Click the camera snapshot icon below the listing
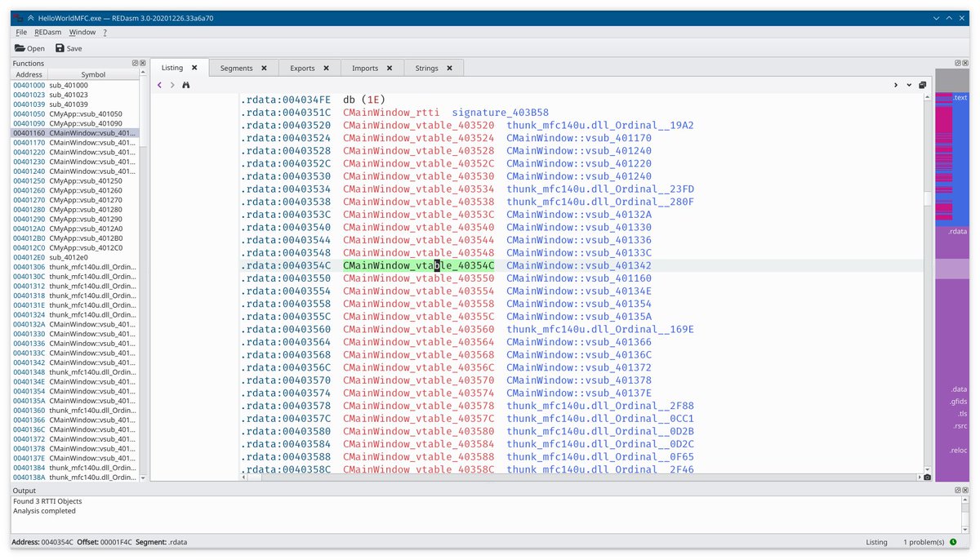This screenshot has width=980, height=560. click(927, 478)
